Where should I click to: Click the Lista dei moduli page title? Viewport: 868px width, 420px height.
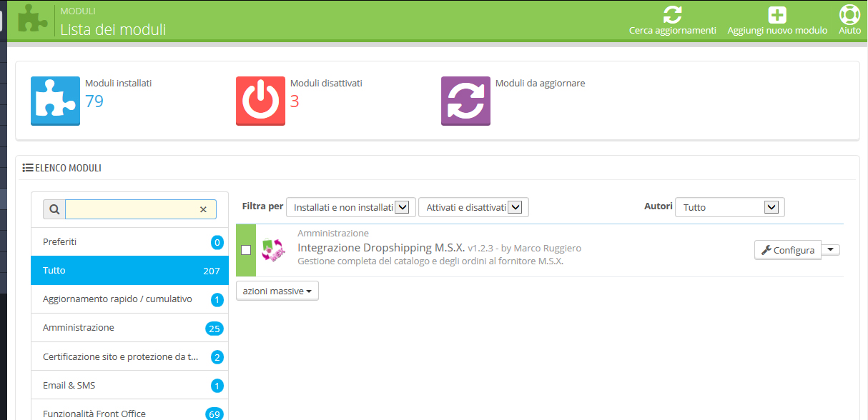click(x=113, y=29)
